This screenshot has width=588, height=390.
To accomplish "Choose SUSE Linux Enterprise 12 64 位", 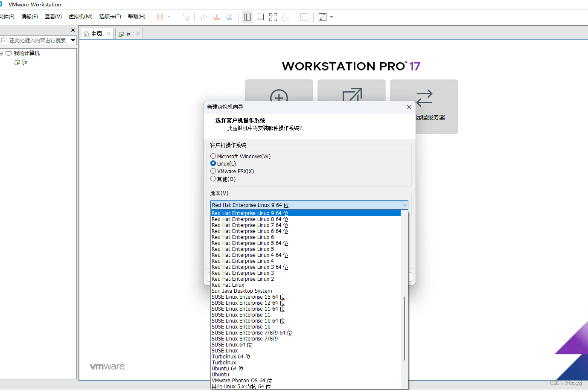I will tap(306, 303).
